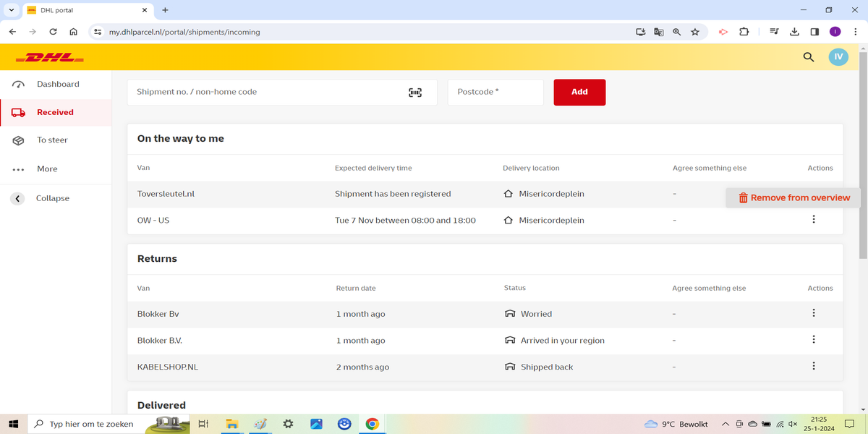868x434 pixels.
Task: Go to Dashboard in sidebar
Action: tap(58, 85)
